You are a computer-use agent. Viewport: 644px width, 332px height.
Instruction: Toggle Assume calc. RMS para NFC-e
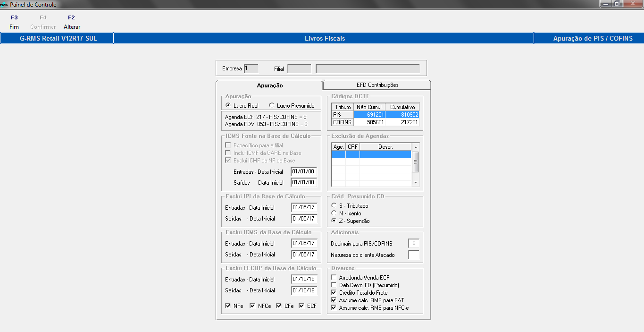[334, 308]
